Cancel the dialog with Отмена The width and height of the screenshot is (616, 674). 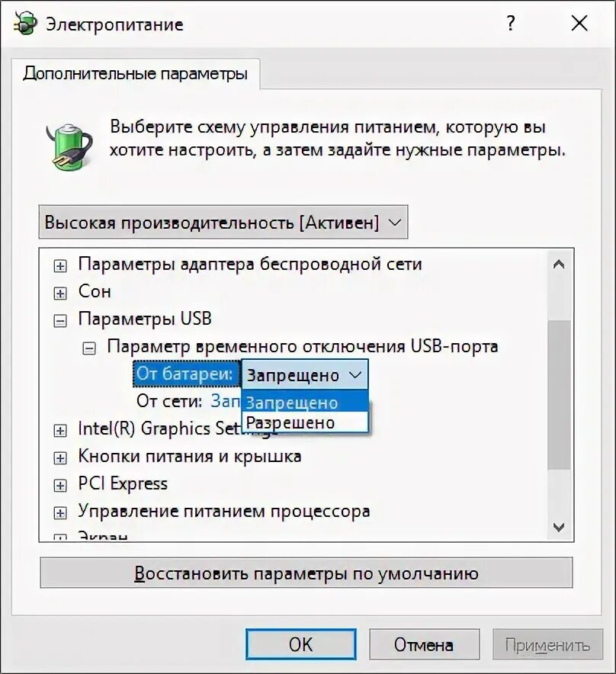point(424,644)
